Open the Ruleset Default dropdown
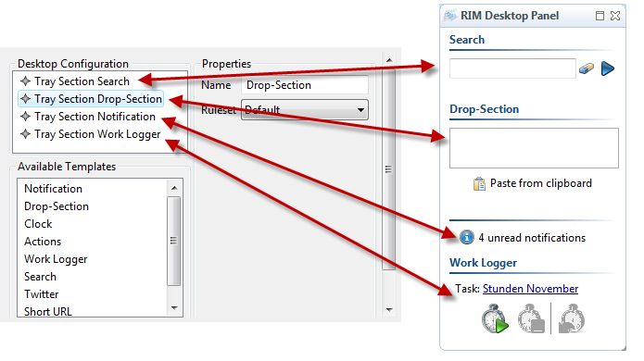Image resolution: width=644 pixels, height=361 pixels. pos(304,110)
